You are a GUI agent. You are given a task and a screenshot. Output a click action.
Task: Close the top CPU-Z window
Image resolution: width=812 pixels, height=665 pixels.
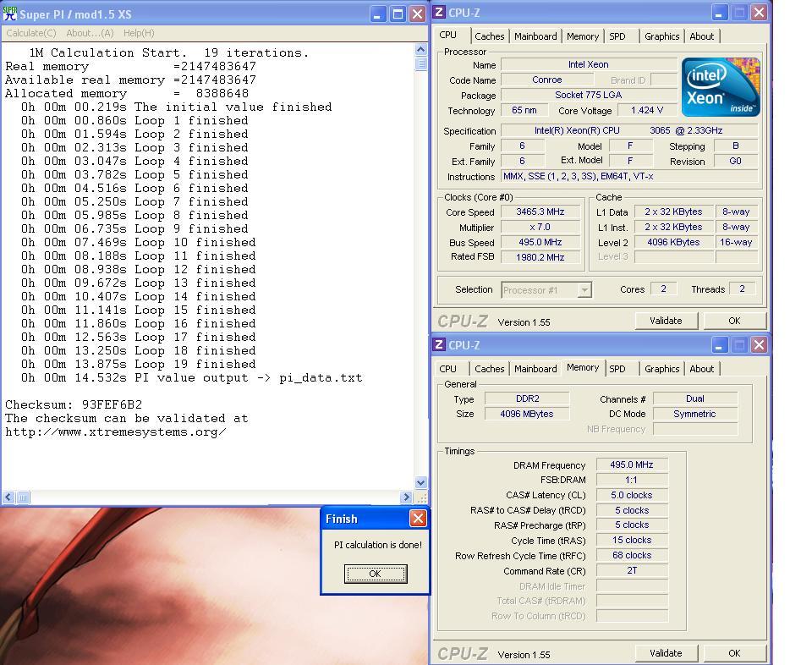point(760,13)
